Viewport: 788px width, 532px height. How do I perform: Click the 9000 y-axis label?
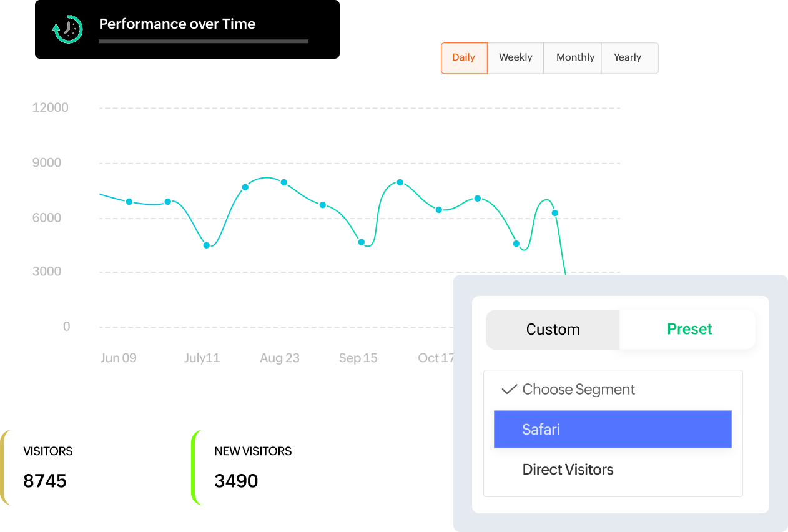pos(47,163)
